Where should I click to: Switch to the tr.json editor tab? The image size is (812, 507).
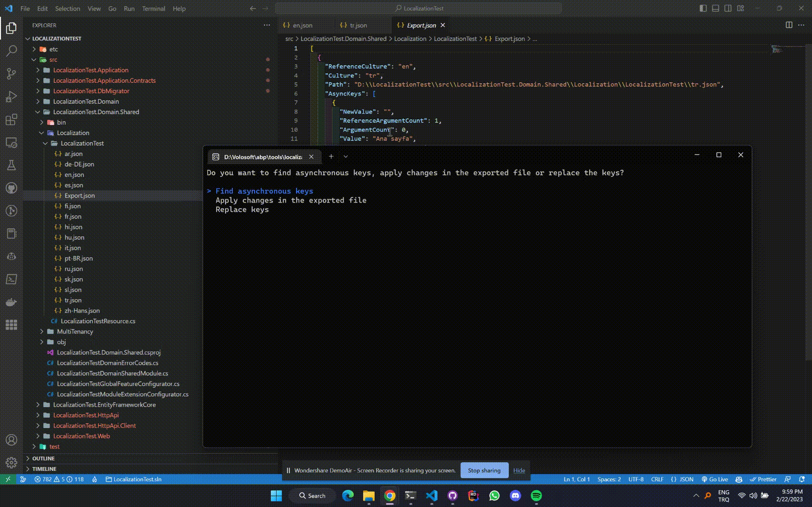click(358, 25)
